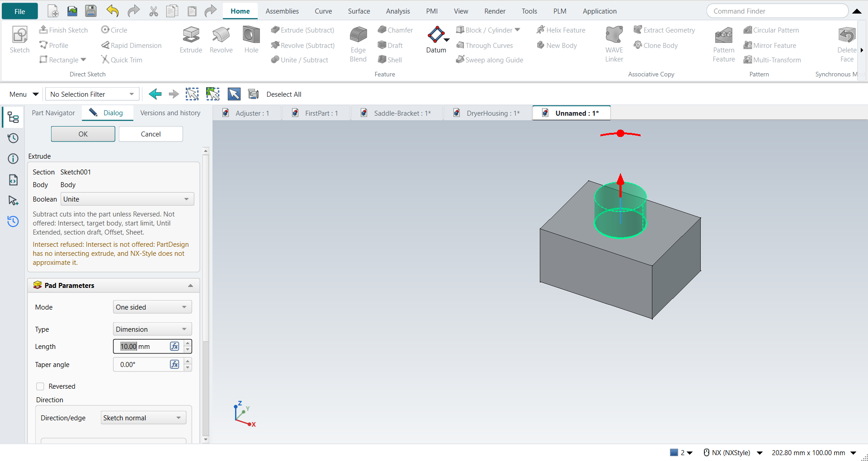Click the Undo arrow icon
The width and height of the screenshot is (868, 461).
(113, 11)
